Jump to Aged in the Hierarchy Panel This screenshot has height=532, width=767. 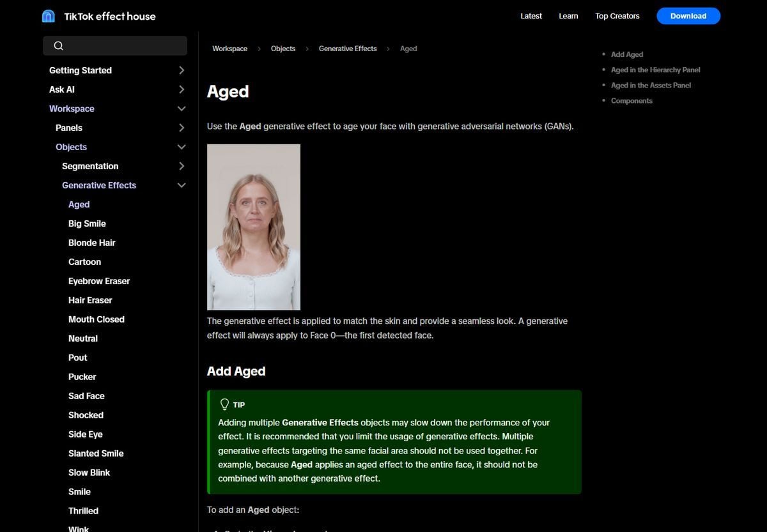[x=656, y=70]
